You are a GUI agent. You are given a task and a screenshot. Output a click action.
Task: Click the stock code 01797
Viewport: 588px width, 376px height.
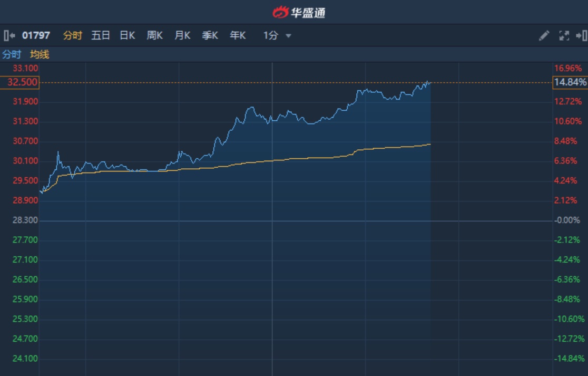click(x=36, y=36)
